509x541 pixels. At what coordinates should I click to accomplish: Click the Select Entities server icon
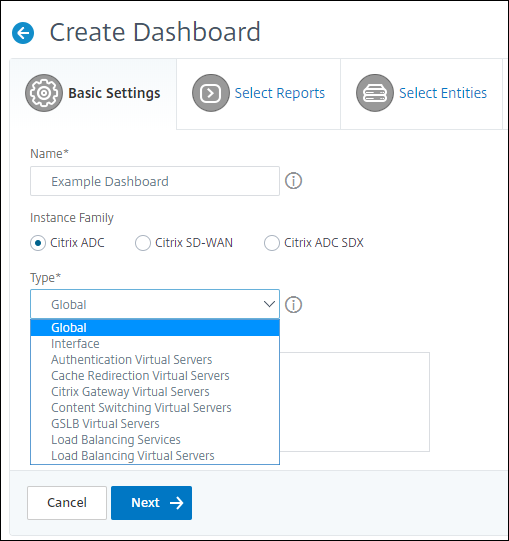pyautogui.click(x=375, y=93)
